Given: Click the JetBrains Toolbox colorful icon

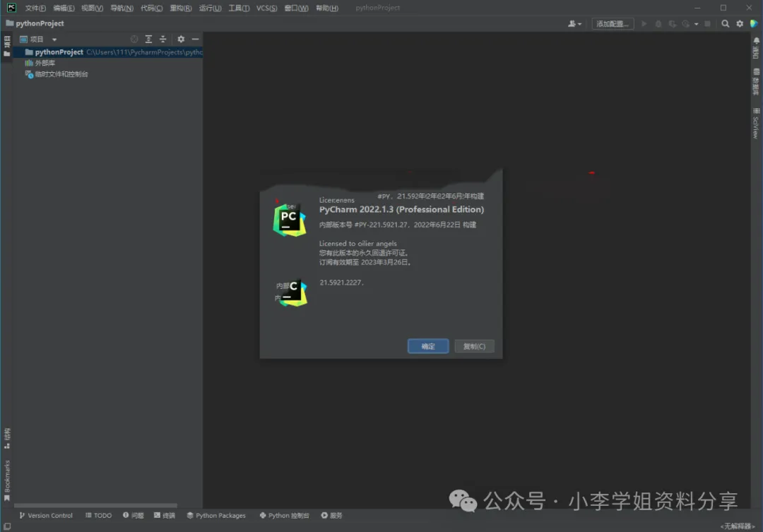Looking at the screenshot, I should 754,23.
